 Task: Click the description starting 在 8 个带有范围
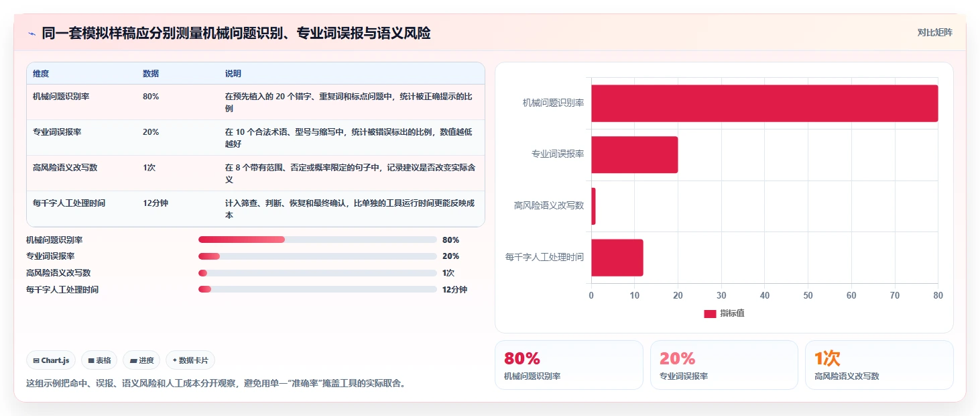click(x=351, y=173)
